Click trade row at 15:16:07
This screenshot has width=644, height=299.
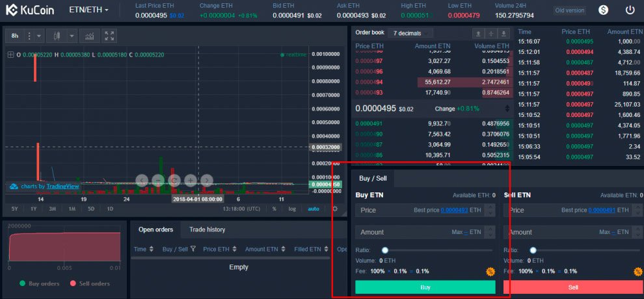point(579,42)
